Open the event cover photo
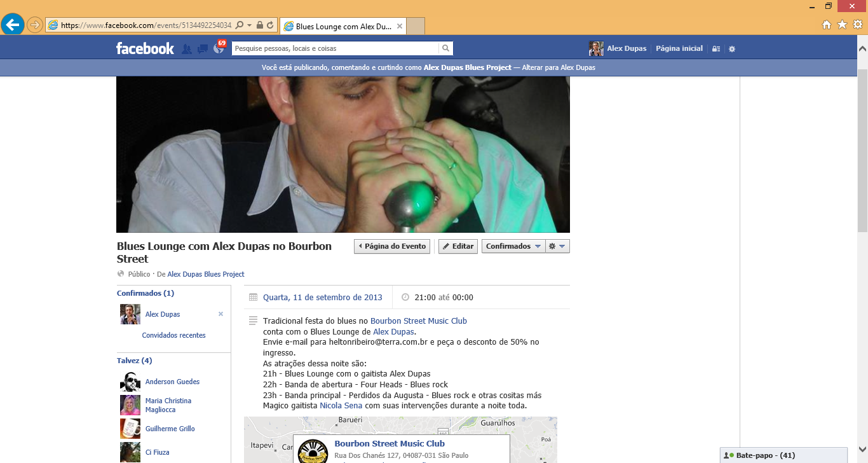 tap(343, 155)
